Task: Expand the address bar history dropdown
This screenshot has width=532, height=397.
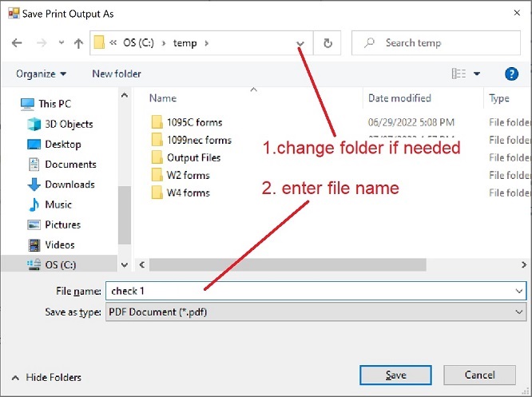Action: (300, 43)
